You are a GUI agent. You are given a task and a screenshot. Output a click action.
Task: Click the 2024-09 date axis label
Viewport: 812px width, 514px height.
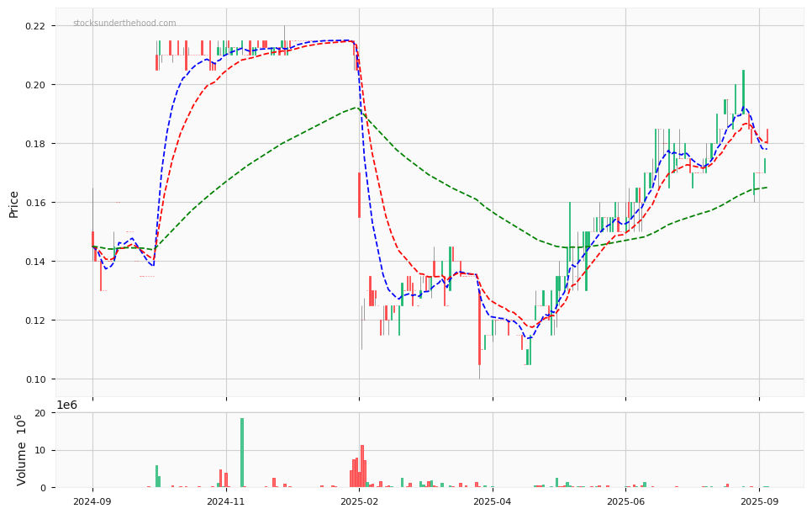[92, 501]
